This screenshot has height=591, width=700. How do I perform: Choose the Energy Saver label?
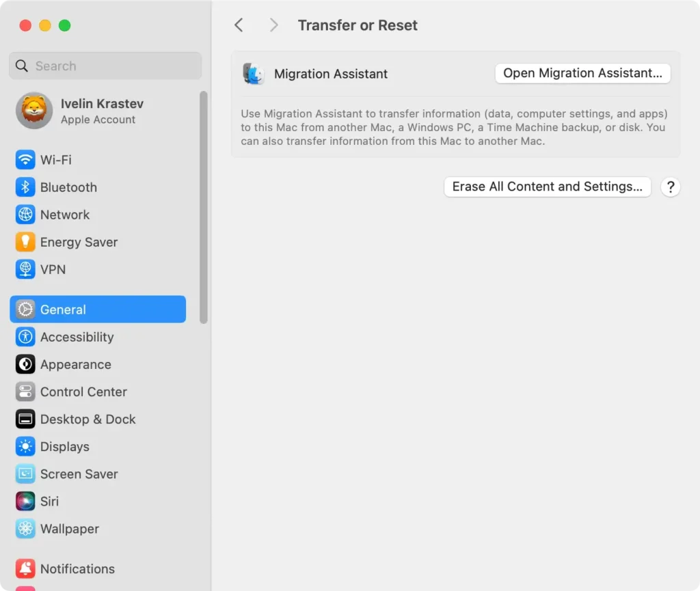click(x=79, y=242)
